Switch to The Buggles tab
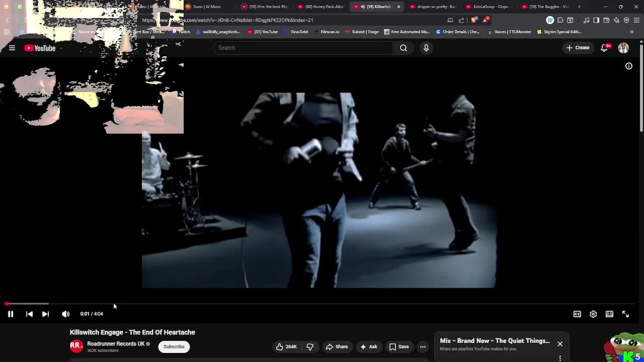This screenshot has width=644, height=362. 546,7
